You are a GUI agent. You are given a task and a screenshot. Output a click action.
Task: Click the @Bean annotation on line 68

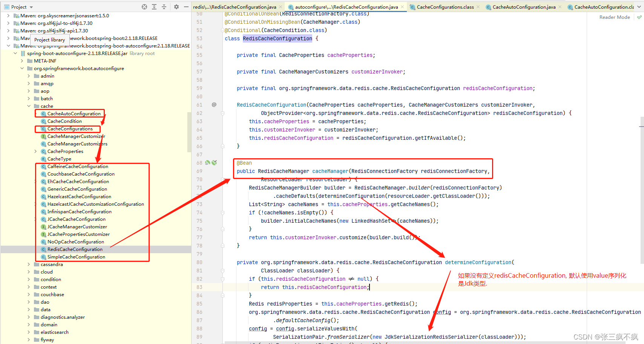tap(244, 163)
